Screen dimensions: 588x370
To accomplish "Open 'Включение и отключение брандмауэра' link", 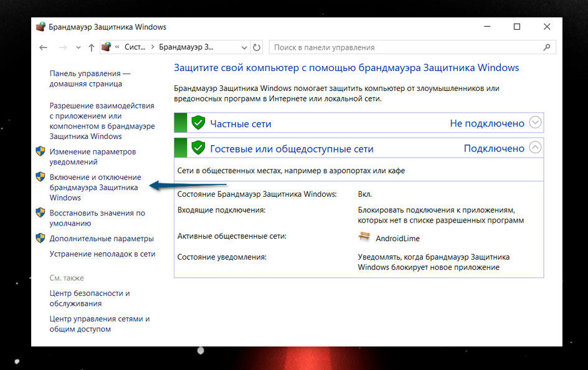I will pos(95,187).
